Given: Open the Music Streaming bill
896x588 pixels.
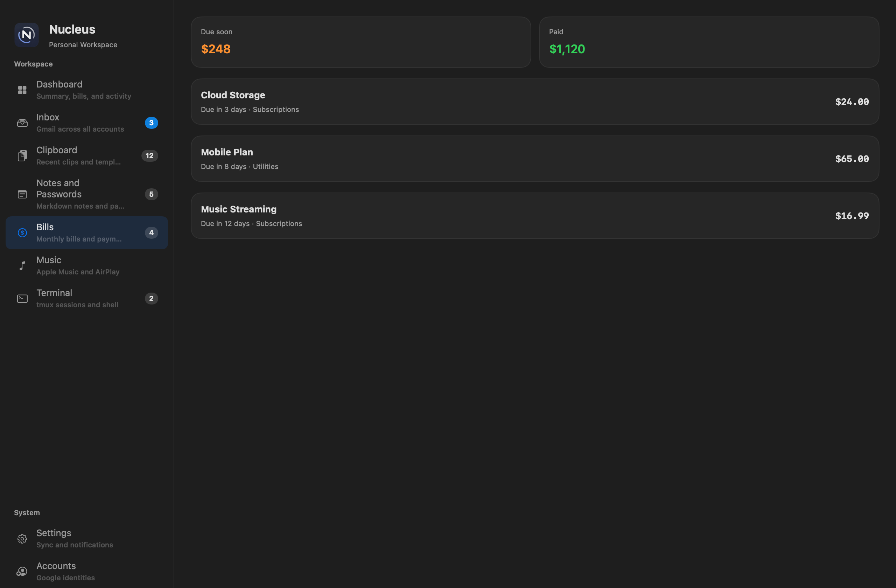Looking at the screenshot, I should point(535,216).
